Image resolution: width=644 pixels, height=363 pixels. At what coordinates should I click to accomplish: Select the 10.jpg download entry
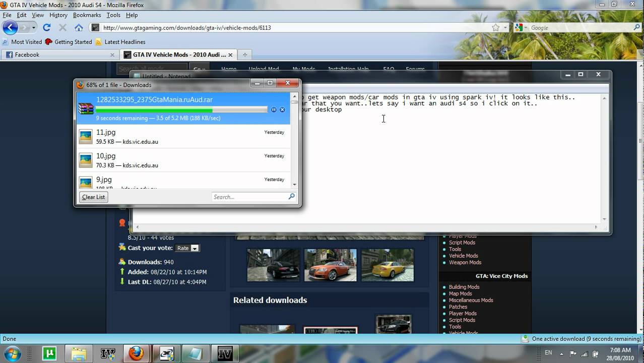click(x=183, y=160)
